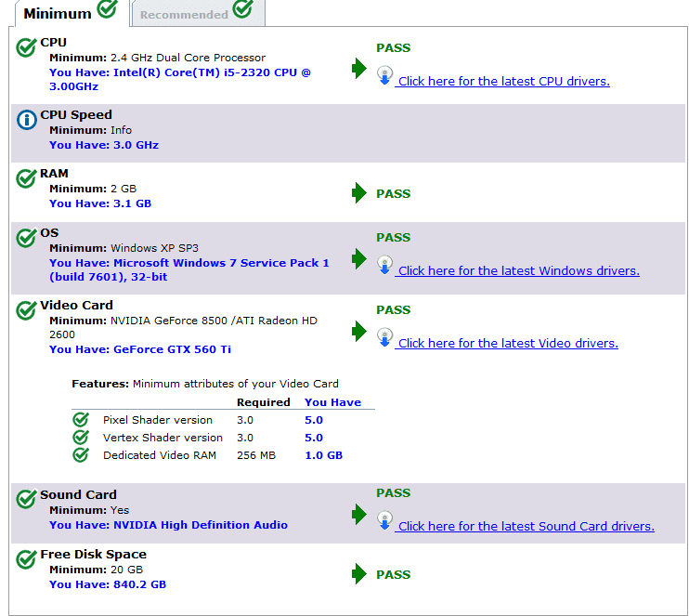Click the CPU Speed blue info icon
689x616 pixels.
coord(27,120)
